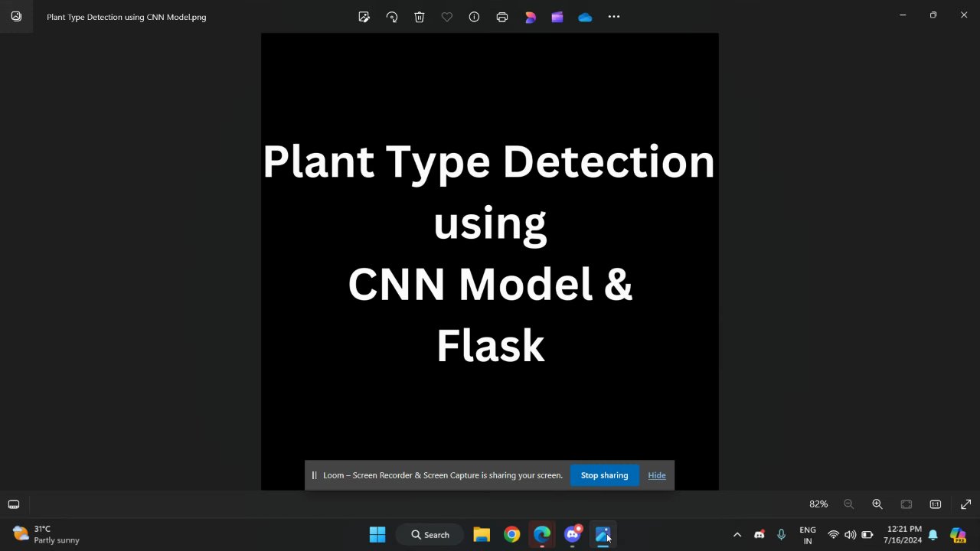Open the See more three-dots menu
This screenshot has height=551, width=980.
point(614,17)
